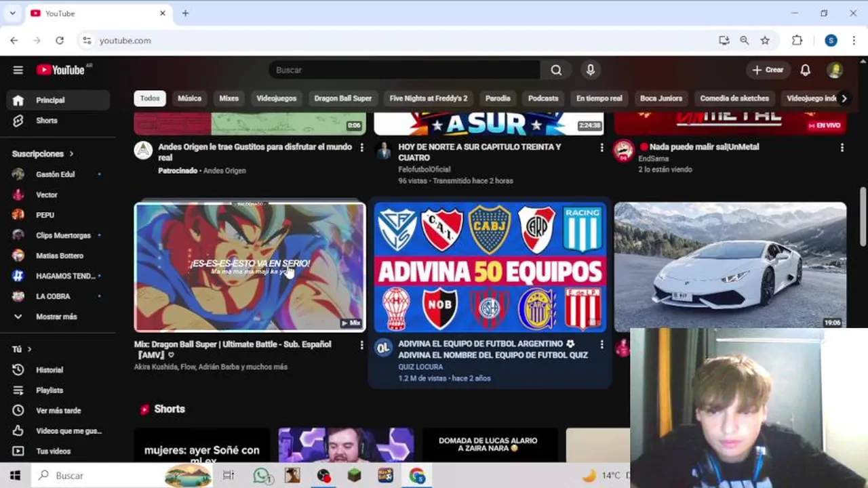This screenshot has width=868, height=488.
Task: Play Adivina 50 Equipos thumbnail
Action: click(x=490, y=267)
